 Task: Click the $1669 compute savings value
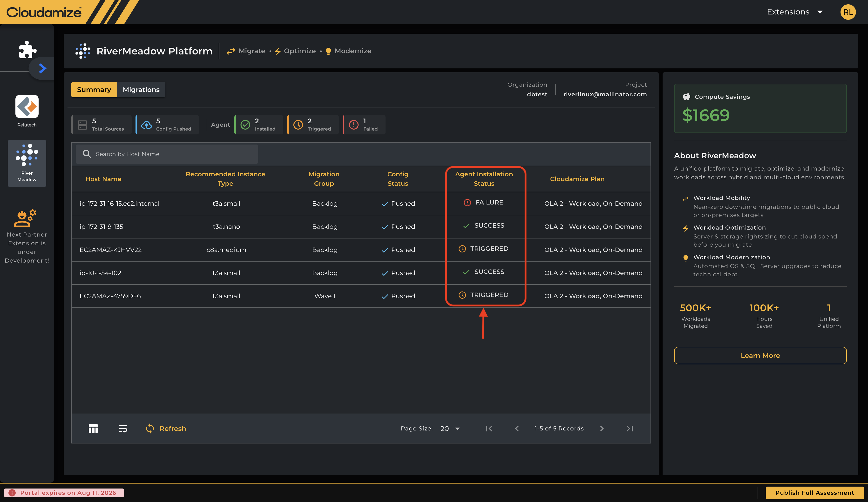tap(706, 115)
